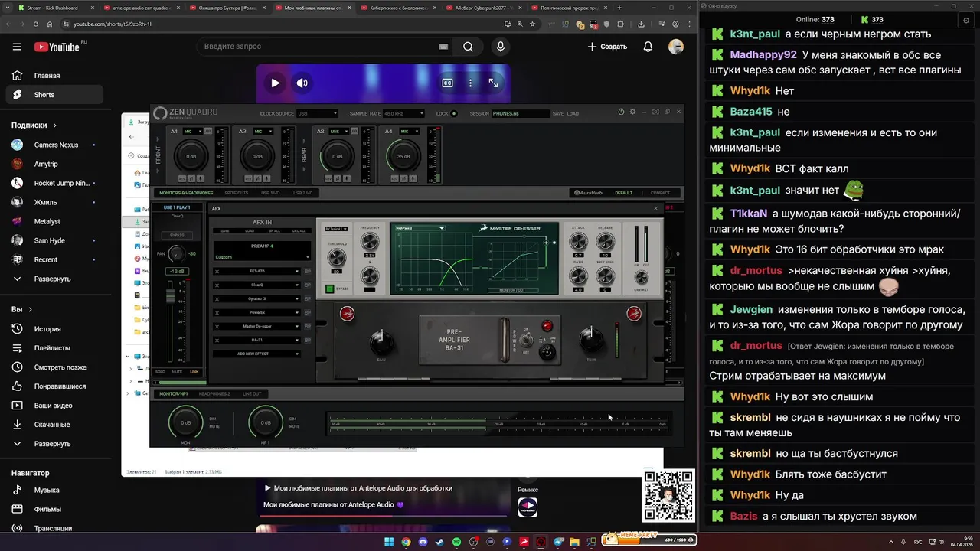
Task: Switch to USB 1 I/O tab
Action: click(270, 193)
